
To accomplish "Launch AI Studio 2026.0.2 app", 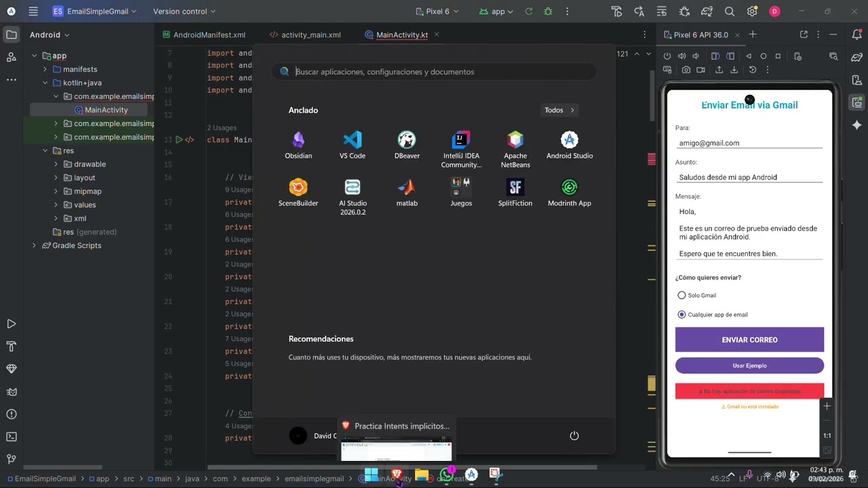I will (x=353, y=197).
